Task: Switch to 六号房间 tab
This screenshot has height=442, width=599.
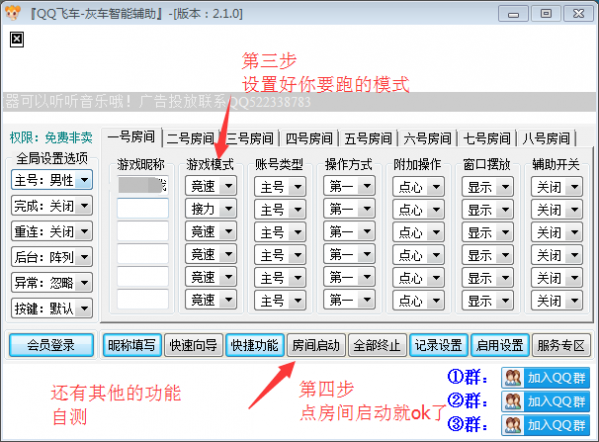Action: tap(427, 138)
